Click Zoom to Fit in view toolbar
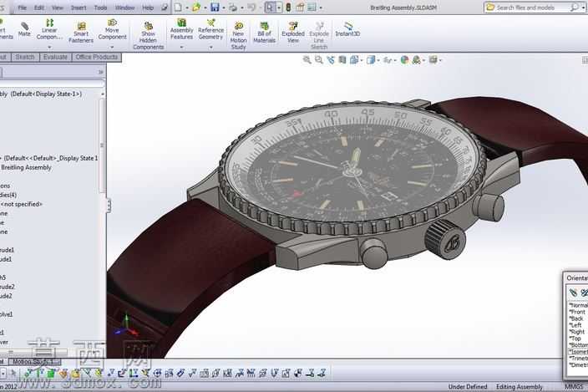The width and height of the screenshot is (588, 392). pyautogui.click(x=307, y=60)
